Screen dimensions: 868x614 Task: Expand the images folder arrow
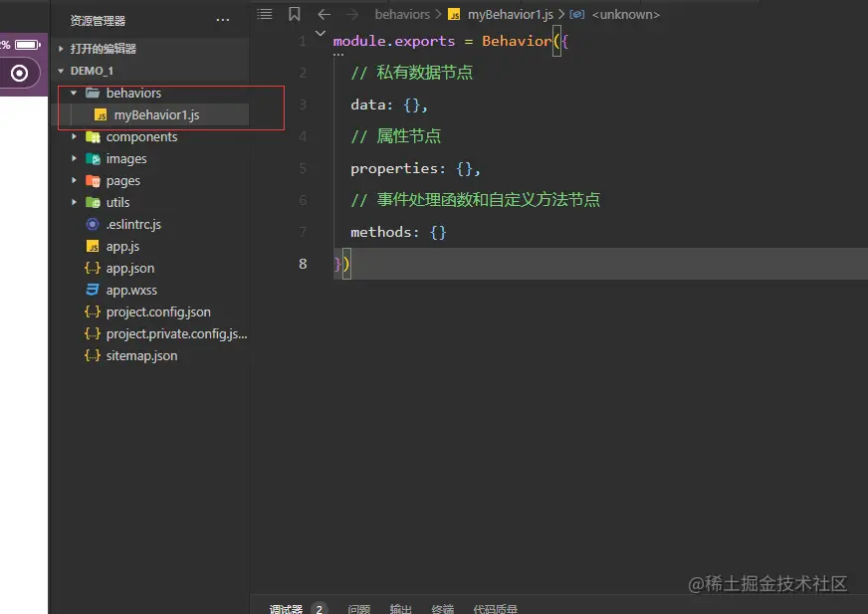(74, 159)
